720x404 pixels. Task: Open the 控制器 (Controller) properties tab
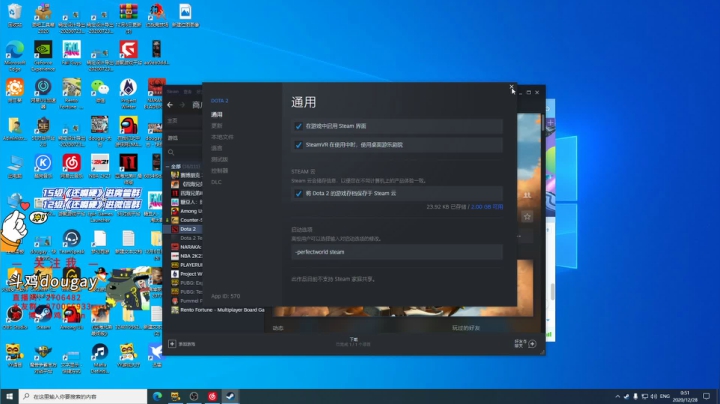click(219, 171)
